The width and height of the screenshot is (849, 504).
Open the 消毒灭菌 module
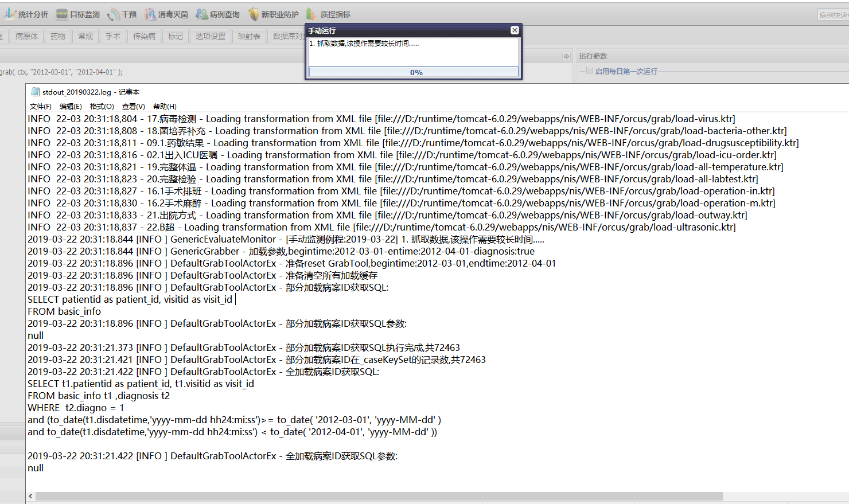coord(166,14)
